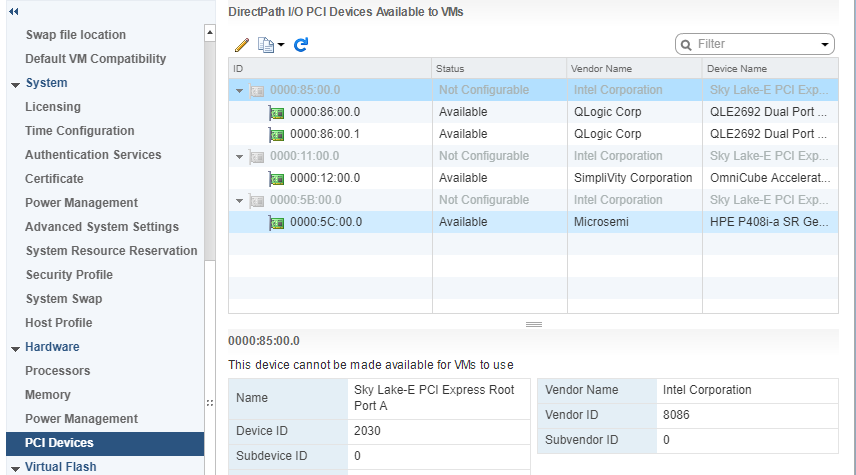The width and height of the screenshot is (856, 475).
Task: Click the card icon for 0000:86:00.1
Action: (x=277, y=135)
